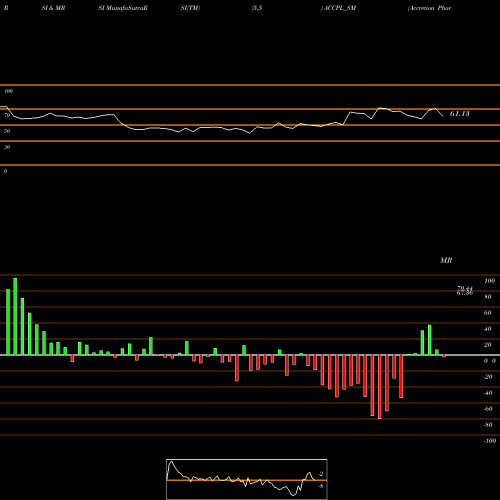Screen dimensions: 500x500
Task: Click the "-80" label on MR axis
Action: coord(488,425)
